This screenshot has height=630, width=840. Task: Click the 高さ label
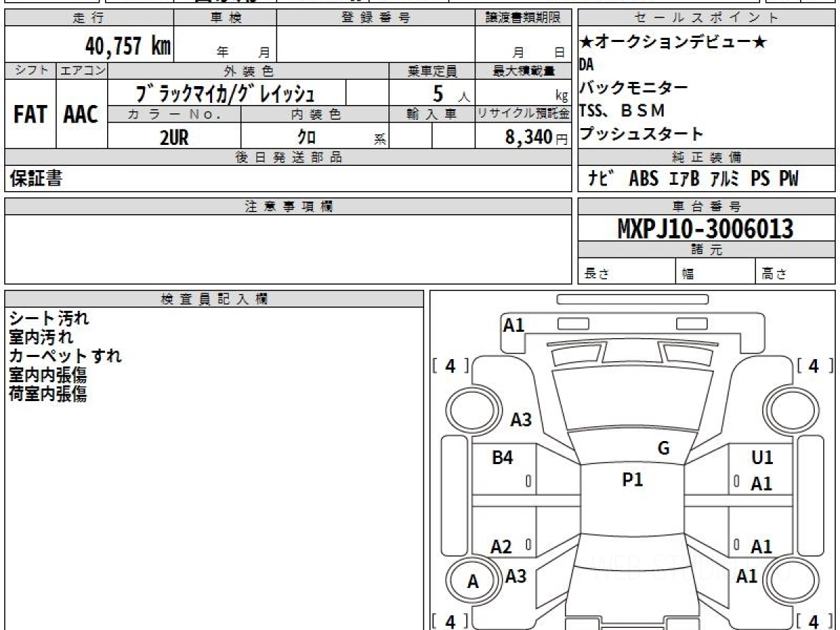[x=775, y=274]
